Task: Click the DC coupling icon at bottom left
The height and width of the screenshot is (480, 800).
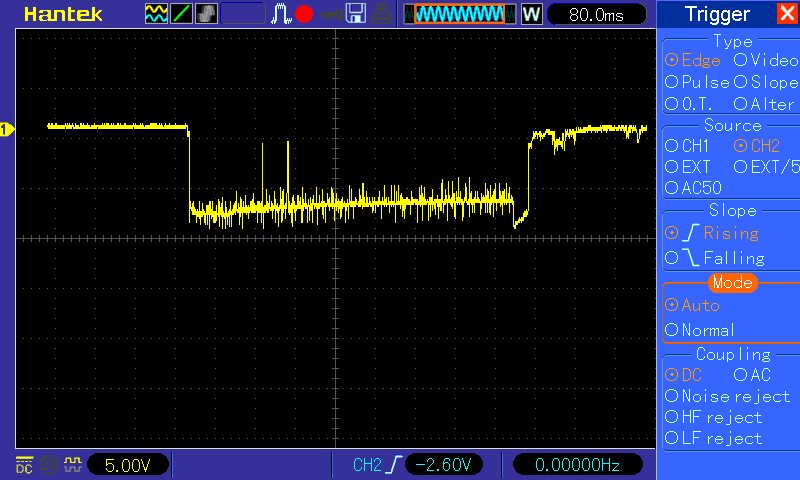Action: (x=24, y=465)
